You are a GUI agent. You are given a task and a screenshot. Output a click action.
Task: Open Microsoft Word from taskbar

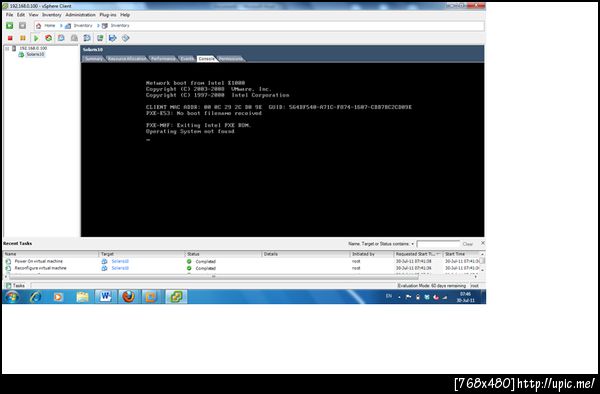(105, 297)
